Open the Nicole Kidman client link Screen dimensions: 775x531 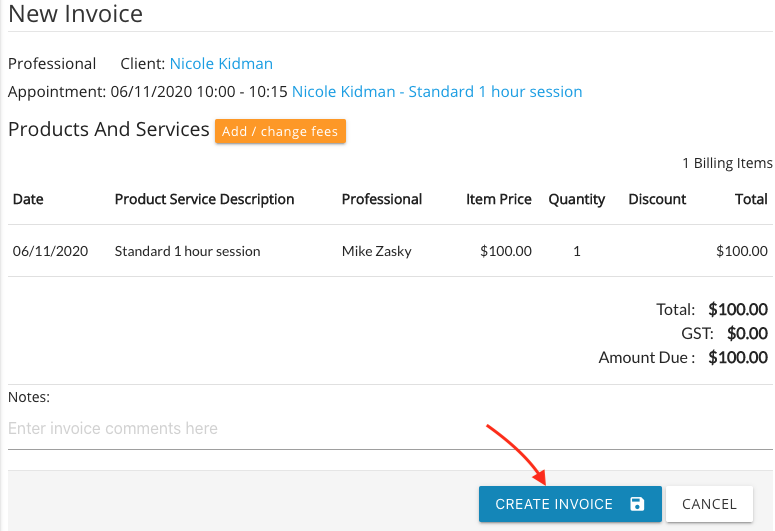coord(221,64)
